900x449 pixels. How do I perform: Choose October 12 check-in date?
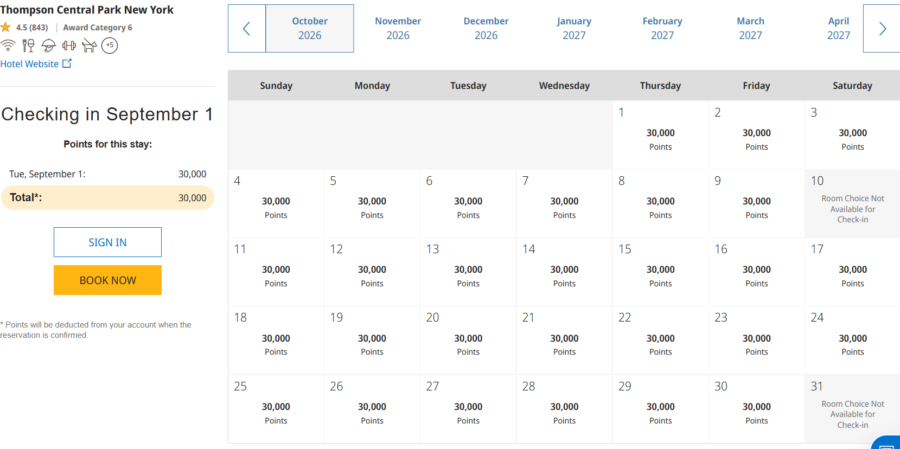tap(372, 272)
